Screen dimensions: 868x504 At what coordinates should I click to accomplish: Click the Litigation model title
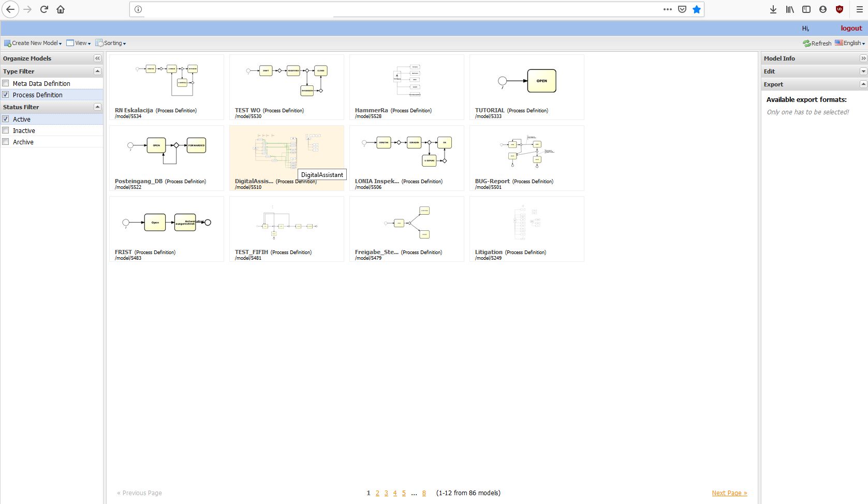tap(489, 252)
